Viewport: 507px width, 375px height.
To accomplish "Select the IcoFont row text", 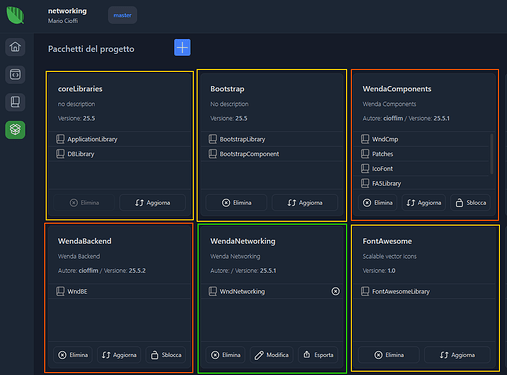I will click(x=382, y=168).
